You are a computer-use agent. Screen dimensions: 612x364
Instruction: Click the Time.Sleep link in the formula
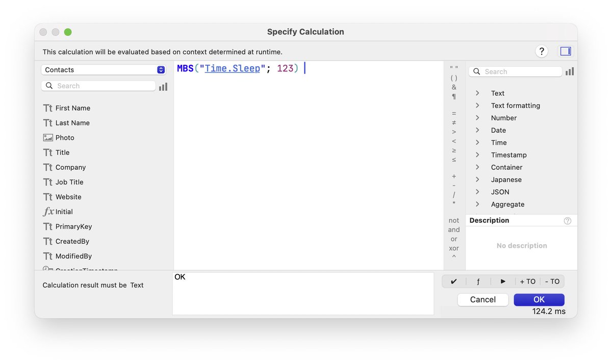point(233,68)
